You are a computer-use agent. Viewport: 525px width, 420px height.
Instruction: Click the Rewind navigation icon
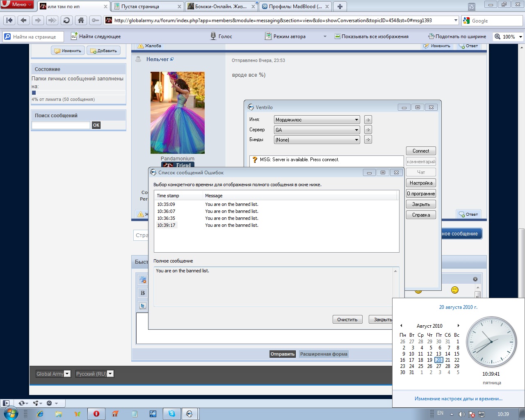[9, 21]
